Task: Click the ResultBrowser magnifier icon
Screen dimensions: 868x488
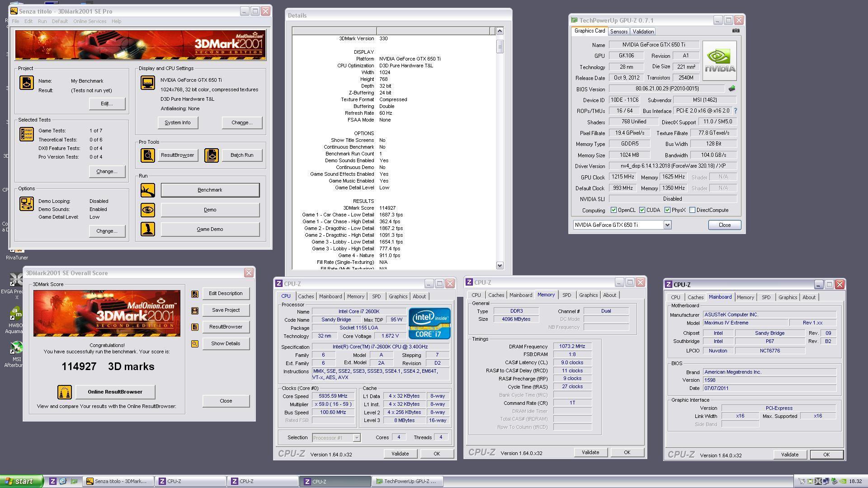Action: (148, 155)
